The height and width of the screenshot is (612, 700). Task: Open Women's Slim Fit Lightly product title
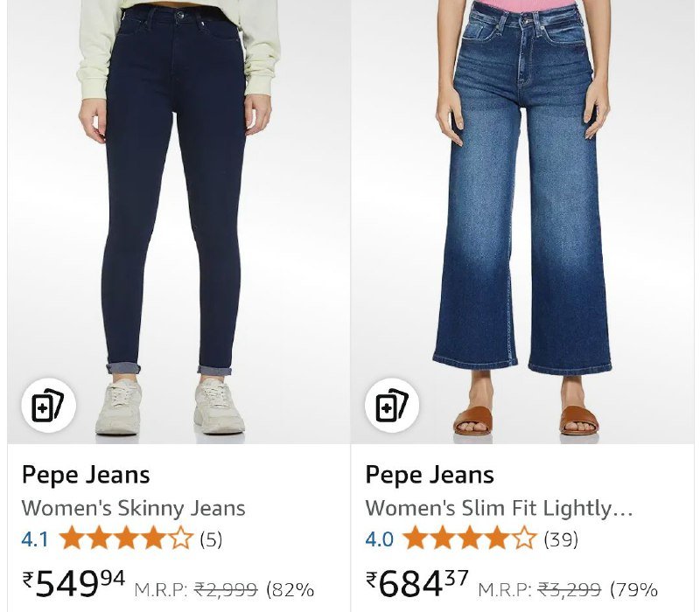pyautogui.click(x=499, y=508)
